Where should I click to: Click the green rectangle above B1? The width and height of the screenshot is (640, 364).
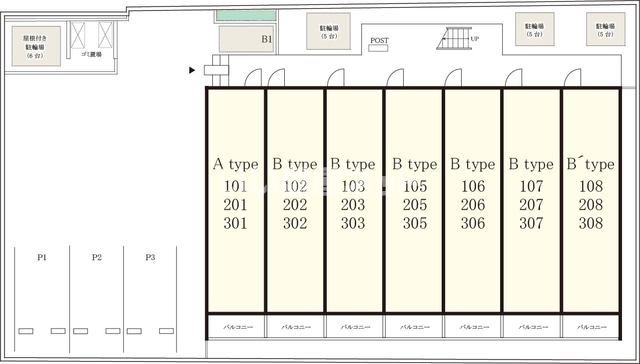pos(246,16)
